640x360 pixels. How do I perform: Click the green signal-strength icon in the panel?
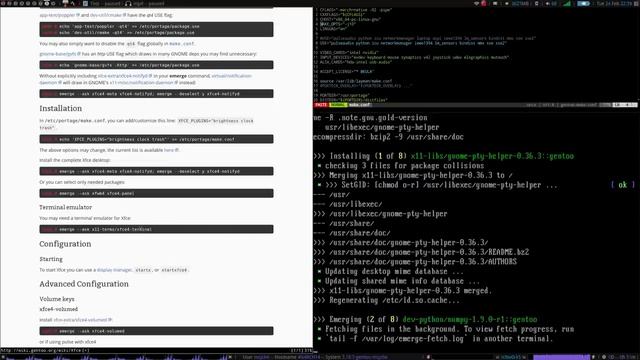pyautogui.click(x=567, y=3)
